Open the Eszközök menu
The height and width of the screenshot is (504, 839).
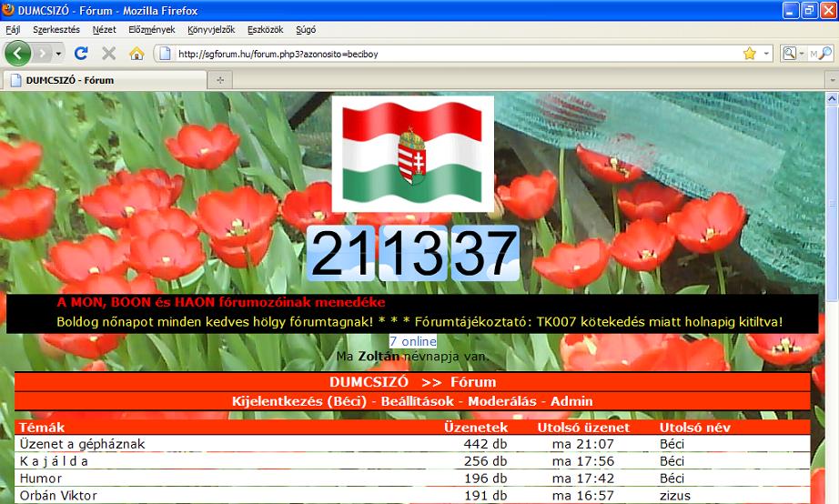(x=265, y=29)
